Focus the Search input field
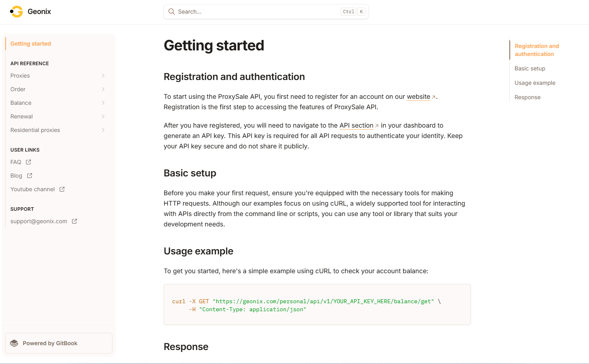 [256, 12]
